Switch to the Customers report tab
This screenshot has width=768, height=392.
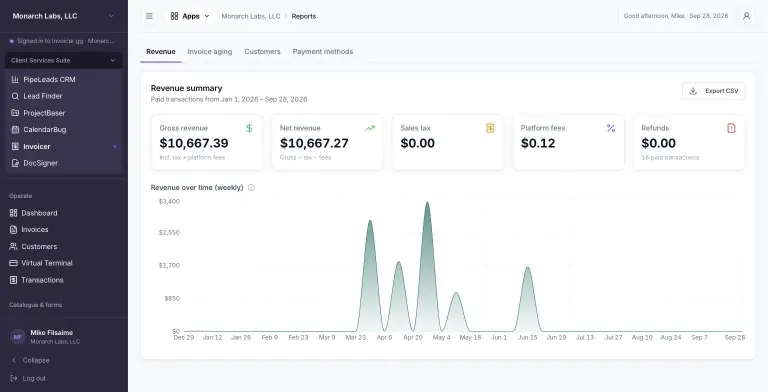[x=262, y=51]
